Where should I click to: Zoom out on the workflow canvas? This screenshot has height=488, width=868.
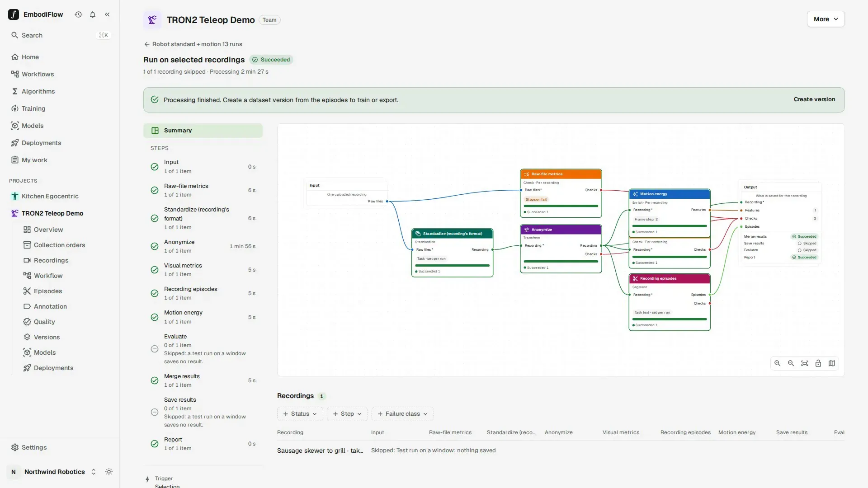tap(791, 363)
